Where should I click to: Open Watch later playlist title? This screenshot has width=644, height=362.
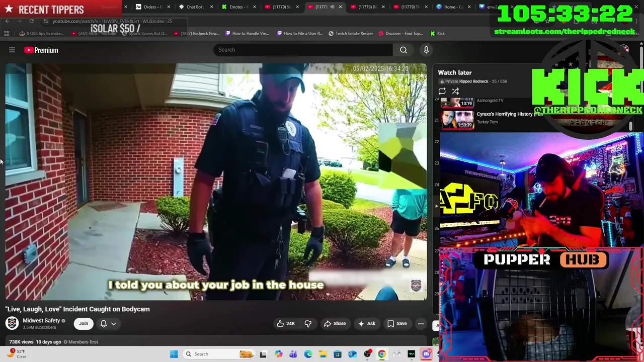455,72
